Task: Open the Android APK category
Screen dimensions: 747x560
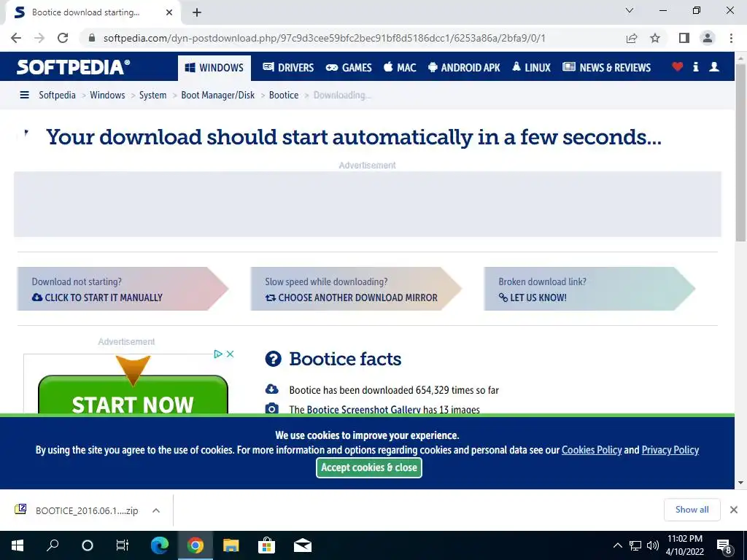Action: (464, 68)
